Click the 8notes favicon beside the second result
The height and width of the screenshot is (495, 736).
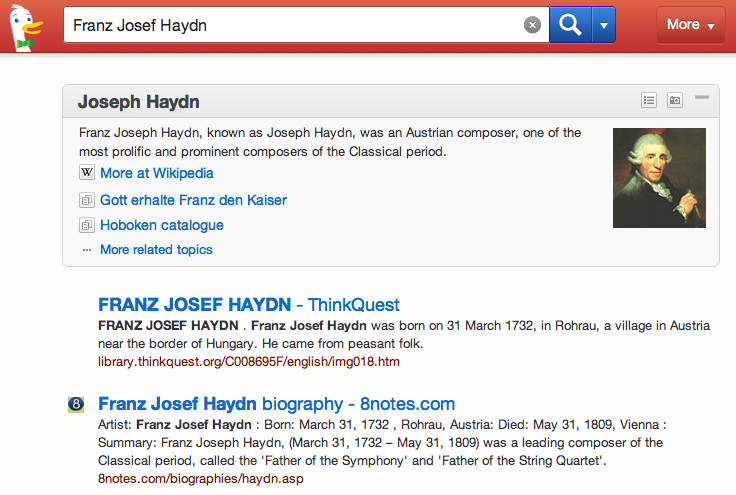click(x=76, y=404)
